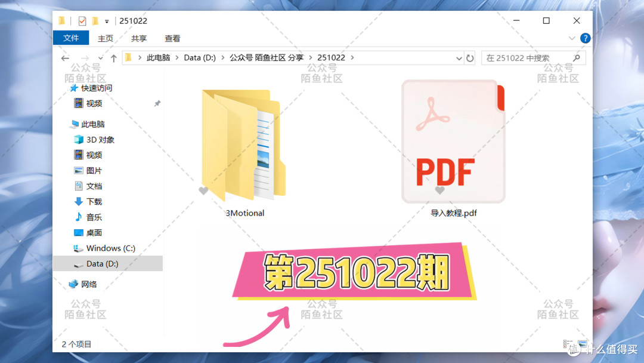Open the blue help question mark
The image size is (644, 363).
586,38
